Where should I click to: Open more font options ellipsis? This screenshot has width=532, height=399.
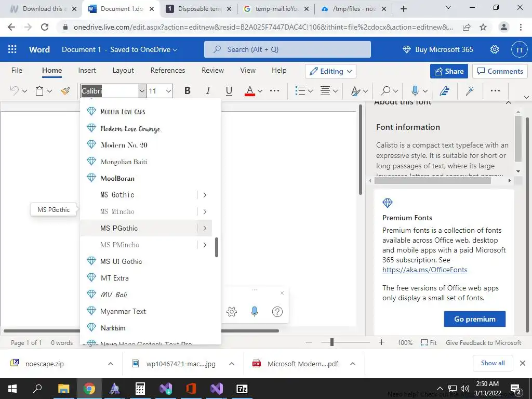point(274,90)
